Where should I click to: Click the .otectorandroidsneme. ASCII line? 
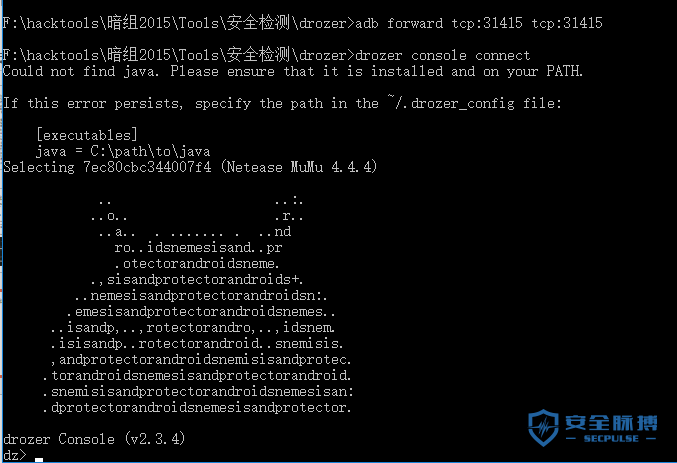point(196,263)
